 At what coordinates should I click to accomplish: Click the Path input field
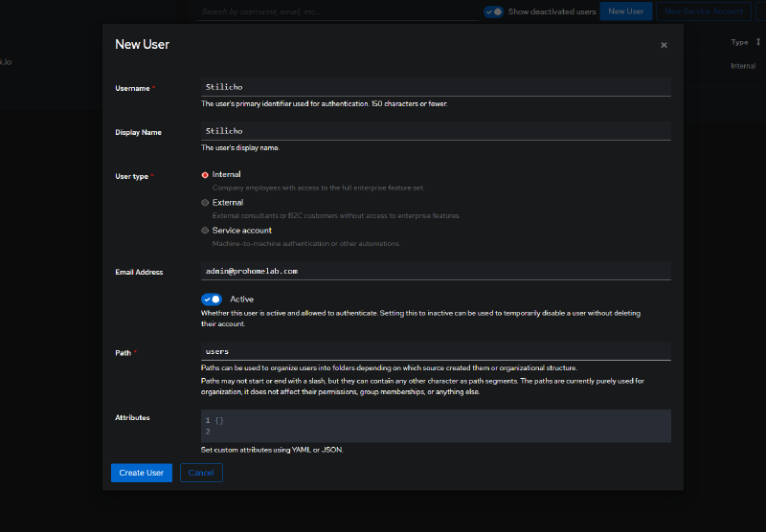[436, 351]
